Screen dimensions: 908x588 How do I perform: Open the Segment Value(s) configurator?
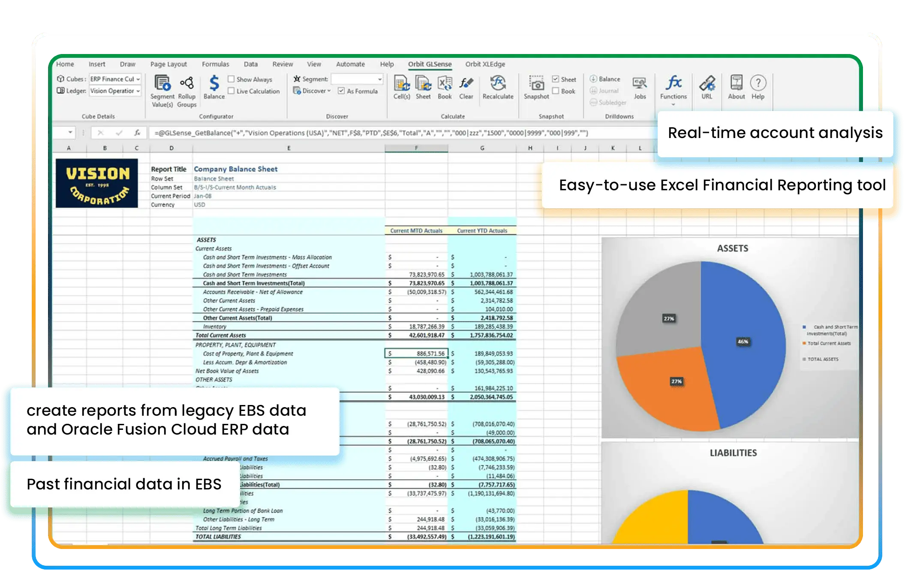162,91
